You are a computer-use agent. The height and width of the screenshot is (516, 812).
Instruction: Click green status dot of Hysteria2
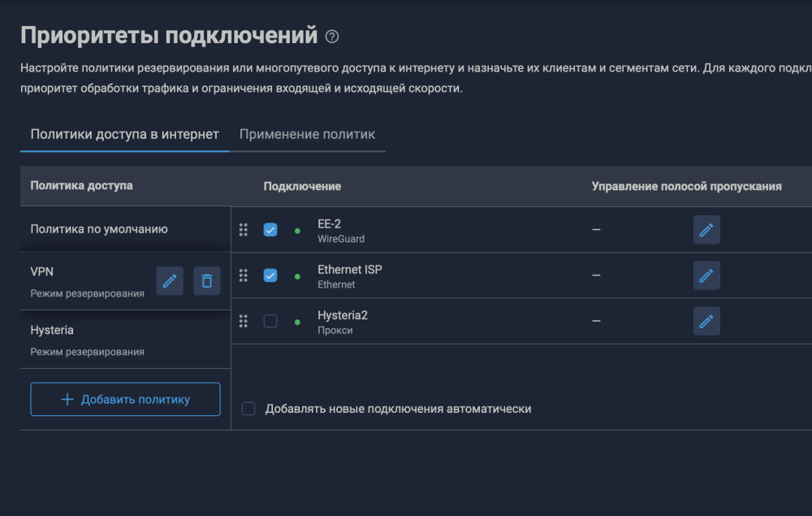point(297,323)
